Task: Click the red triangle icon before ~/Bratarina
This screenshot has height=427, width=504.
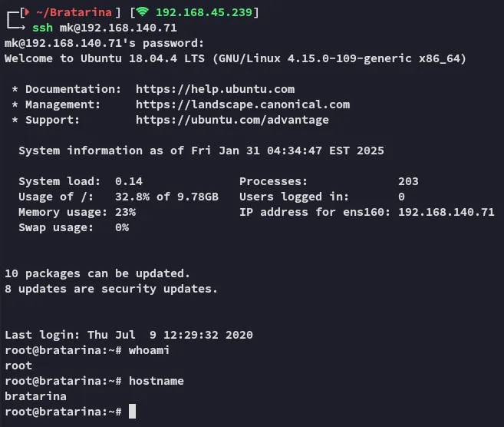Action: [27, 12]
